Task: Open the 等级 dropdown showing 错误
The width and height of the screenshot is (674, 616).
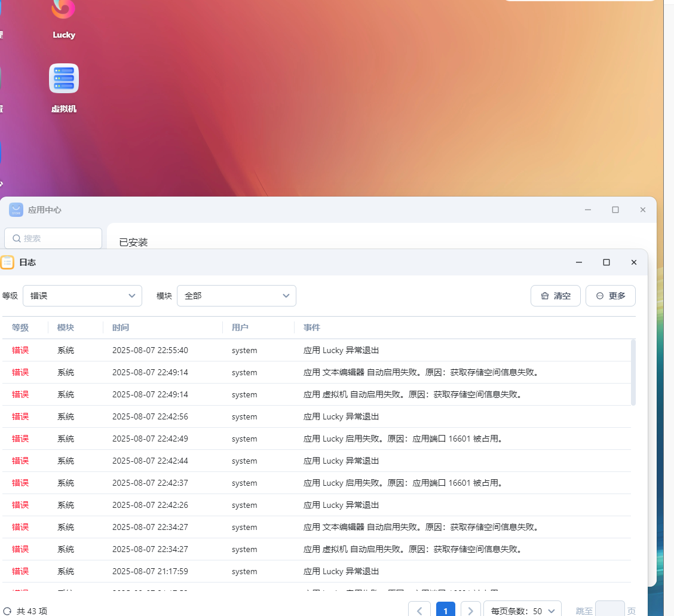Action: pos(82,296)
